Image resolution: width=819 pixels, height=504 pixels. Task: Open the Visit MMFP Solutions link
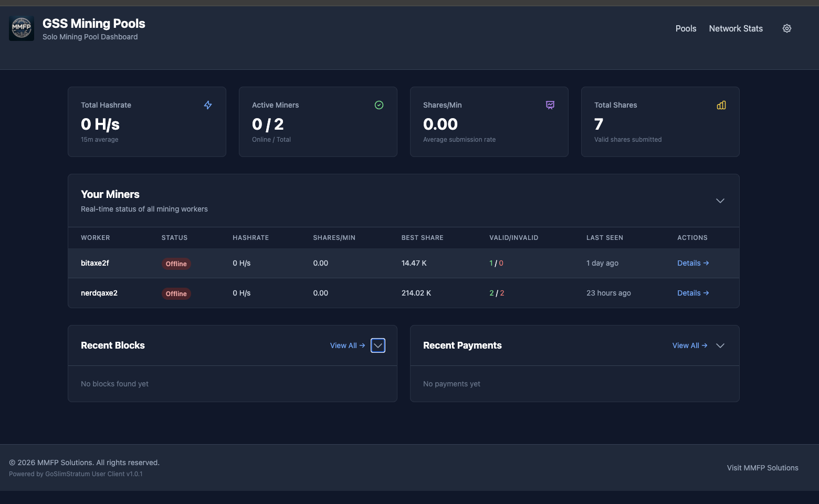(762, 468)
